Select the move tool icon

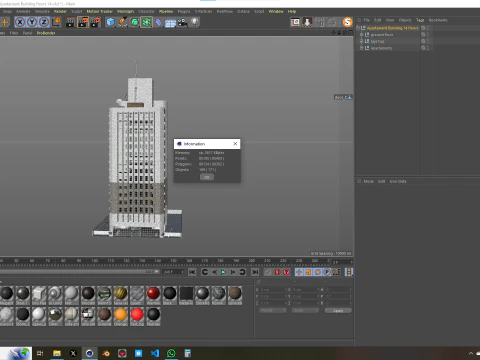(4, 22)
